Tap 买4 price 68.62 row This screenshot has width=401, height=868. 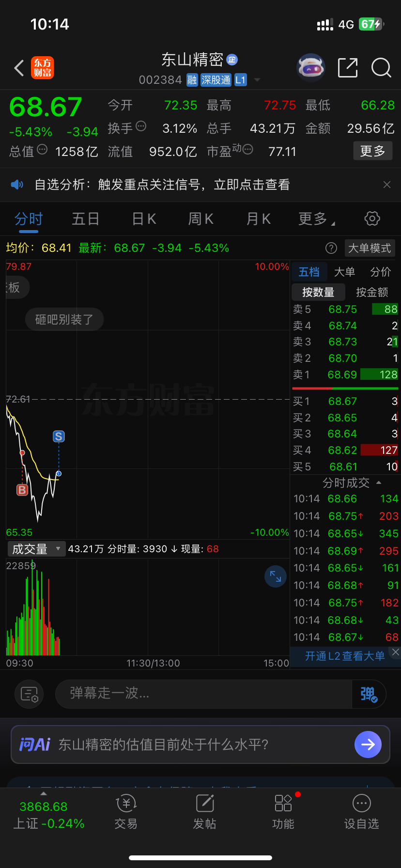click(345, 450)
